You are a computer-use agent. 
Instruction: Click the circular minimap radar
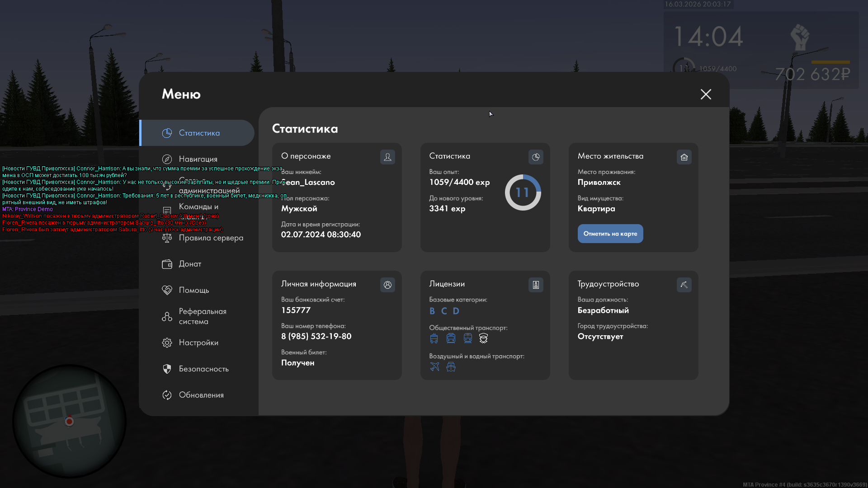(69, 421)
